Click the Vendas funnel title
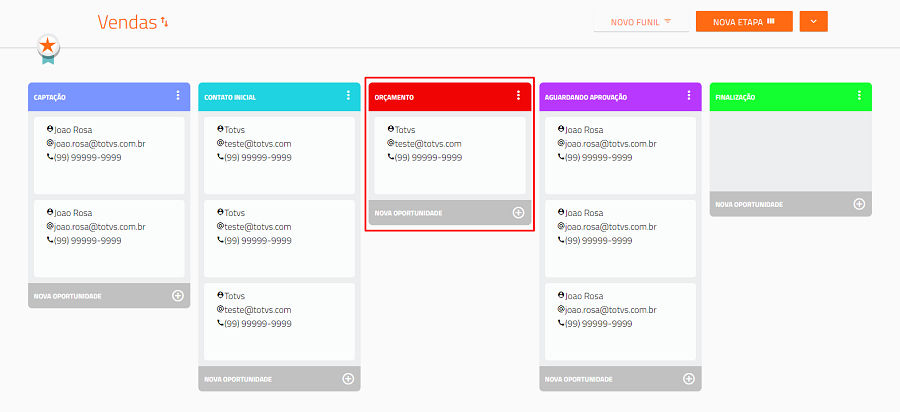The height and width of the screenshot is (412, 900). (127, 22)
